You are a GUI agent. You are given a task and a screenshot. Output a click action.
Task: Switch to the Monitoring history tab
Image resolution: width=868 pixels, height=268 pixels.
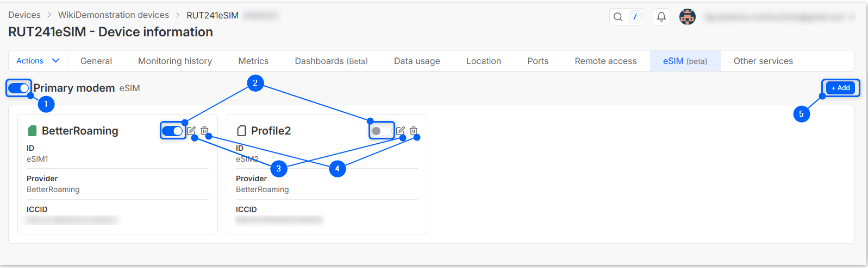(175, 61)
